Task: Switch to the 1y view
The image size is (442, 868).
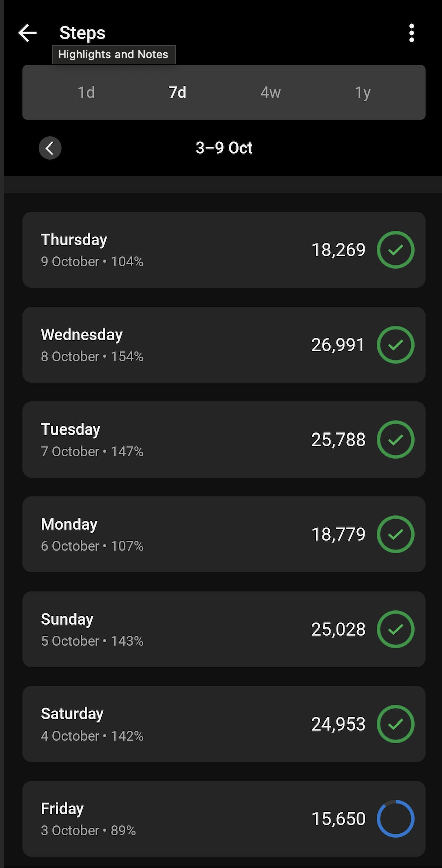Action: [362, 92]
